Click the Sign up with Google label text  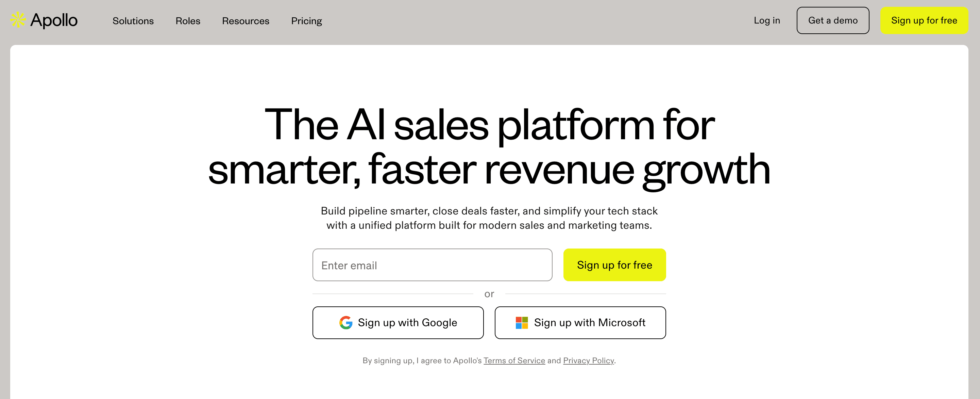(407, 322)
